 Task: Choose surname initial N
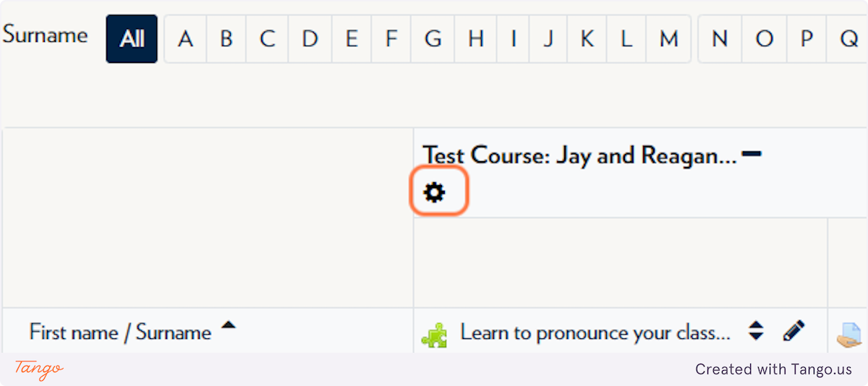point(720,39)
